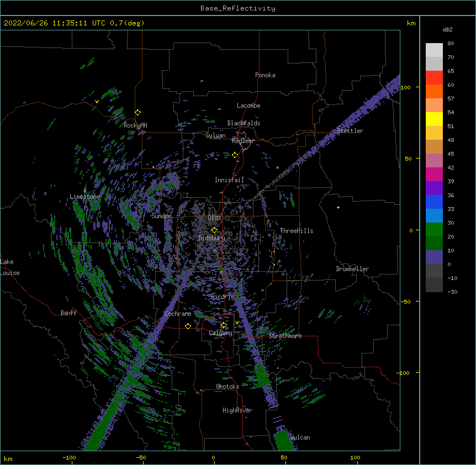
Task: Click the Blackfalds city label
Action: [x=244, y=123]
